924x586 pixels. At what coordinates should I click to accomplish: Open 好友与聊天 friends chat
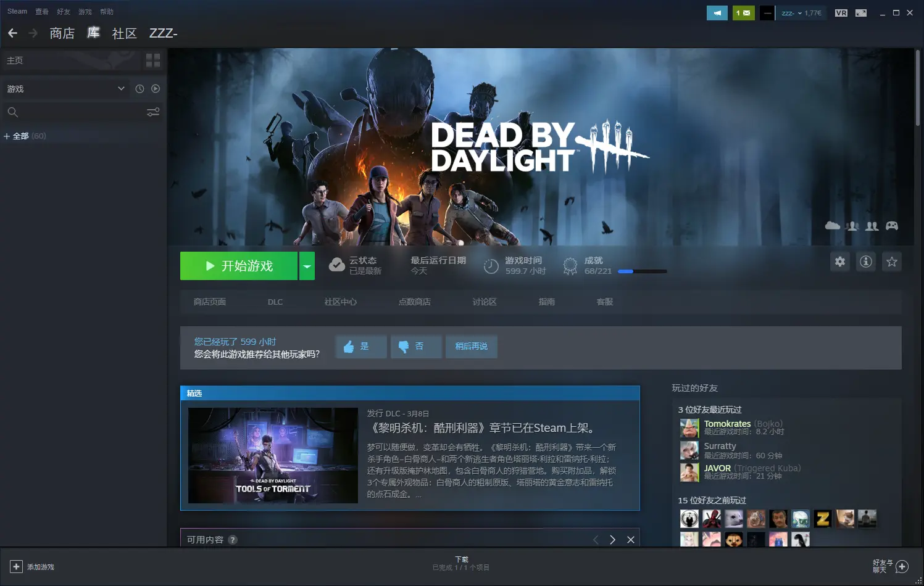click(x=891, y=566)
